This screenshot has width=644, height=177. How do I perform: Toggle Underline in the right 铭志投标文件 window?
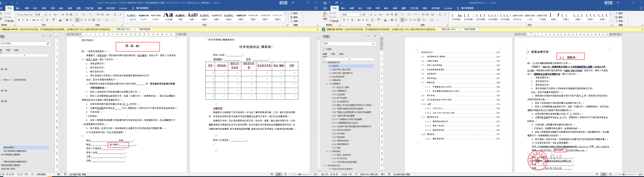click(x=352, y=20)
